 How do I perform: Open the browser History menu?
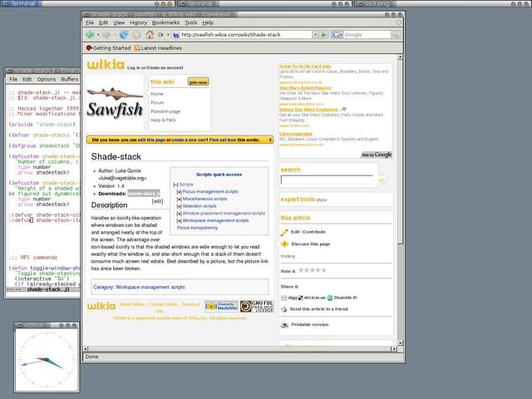coord(138,22)
